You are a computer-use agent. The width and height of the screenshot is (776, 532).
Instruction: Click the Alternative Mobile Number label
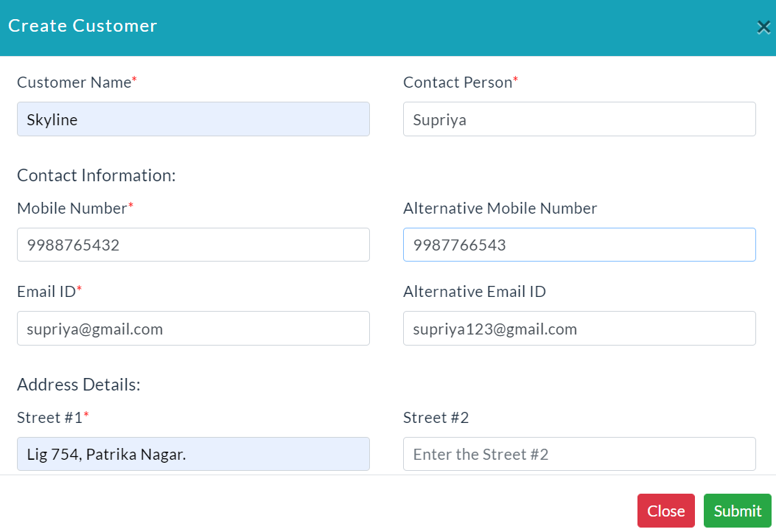coord(500,209)
